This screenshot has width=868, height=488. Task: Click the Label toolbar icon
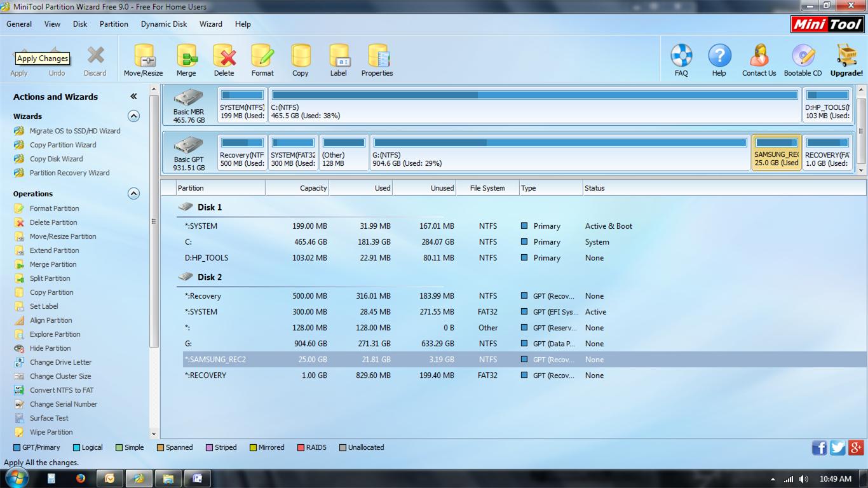[x=339, y=60]
